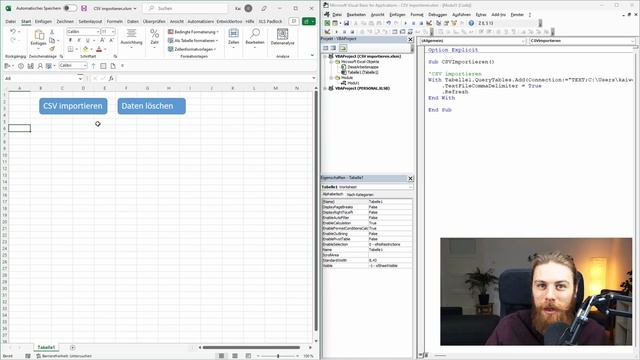Toggle bold formatting in Excel ribbon

coord(70,40)
